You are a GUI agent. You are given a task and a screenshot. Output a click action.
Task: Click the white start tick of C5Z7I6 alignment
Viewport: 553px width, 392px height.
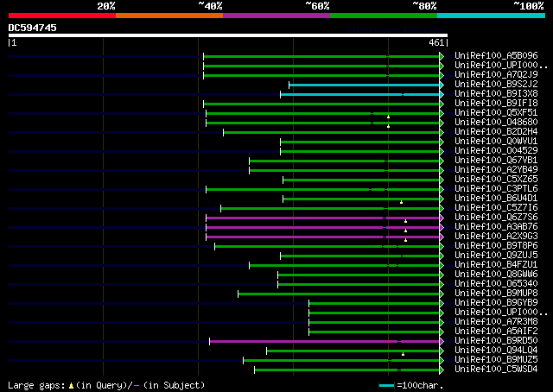[221, 209]
